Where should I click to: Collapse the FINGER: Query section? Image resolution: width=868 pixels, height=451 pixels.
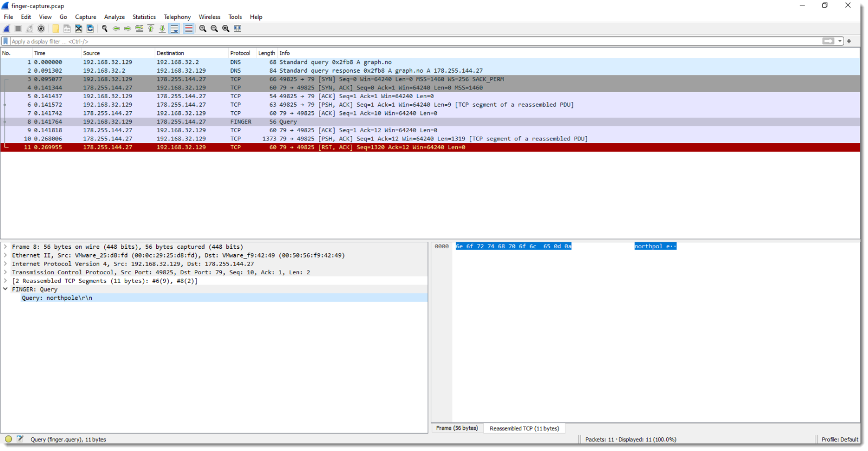point(5,289)
